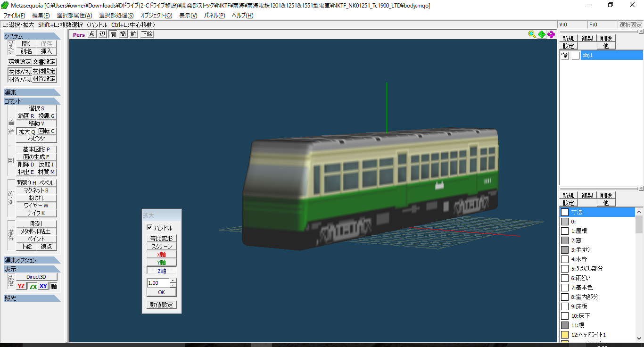Click the magenta rotate view icon

551,34
